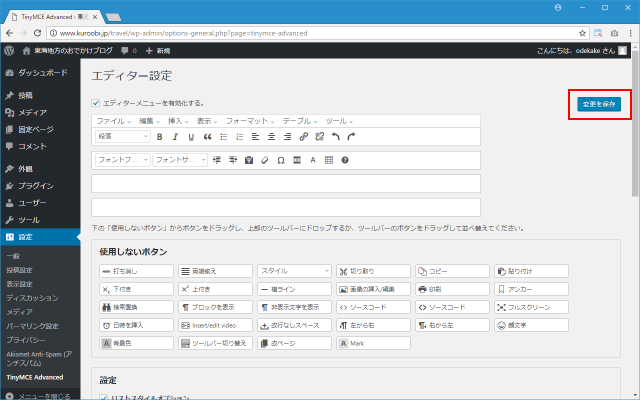The width and height of the screenshot is (640, 400).
Task: Click the empty third toolbar row
Action: click(x=285, y=183)
